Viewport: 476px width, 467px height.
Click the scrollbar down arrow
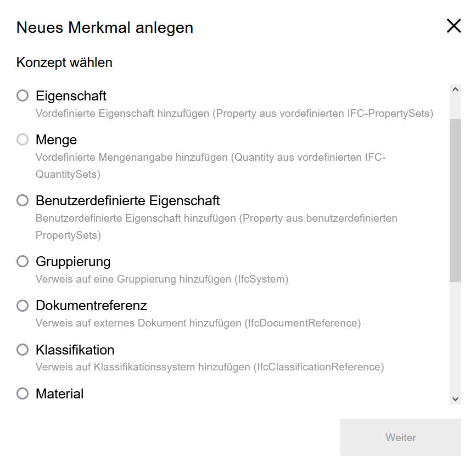(455, 399)
